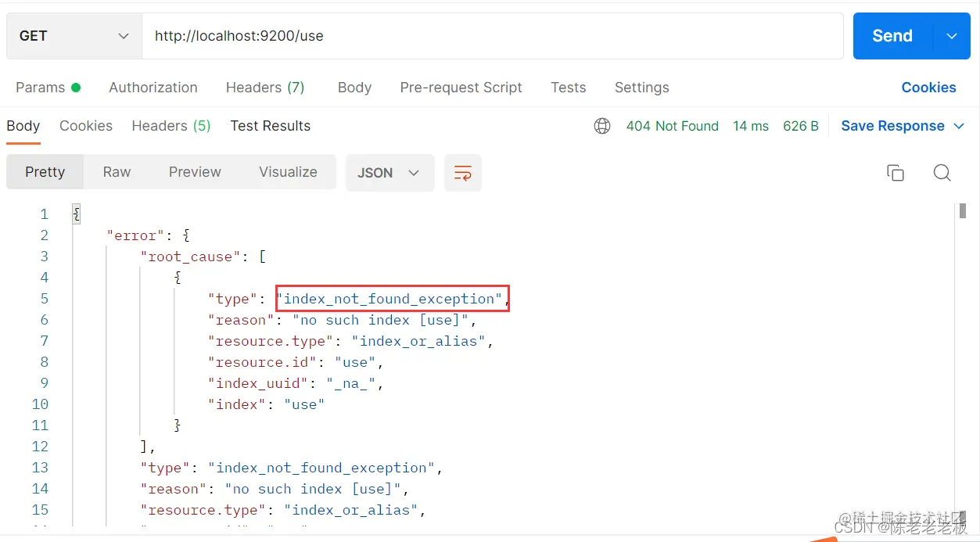Open the Params tab
The width and height of the screenshot is (980, 542).
click(x=48, y=88)
